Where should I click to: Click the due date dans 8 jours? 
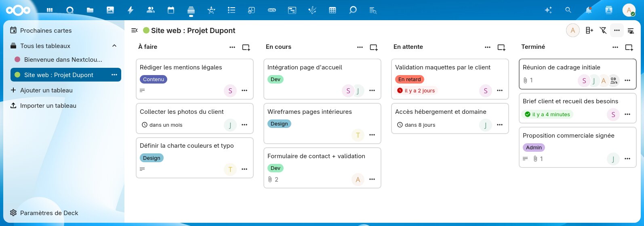[416, 125]
